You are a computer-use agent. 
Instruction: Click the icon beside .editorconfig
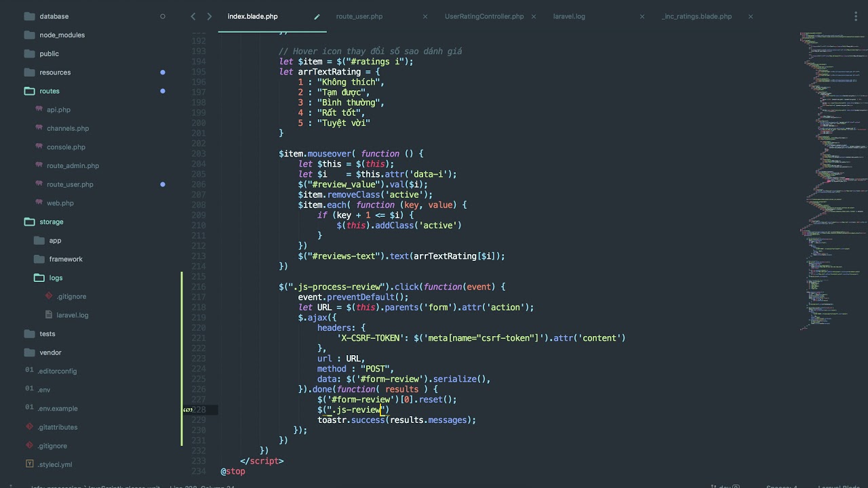pyautogui.click(x=29, y=371)
